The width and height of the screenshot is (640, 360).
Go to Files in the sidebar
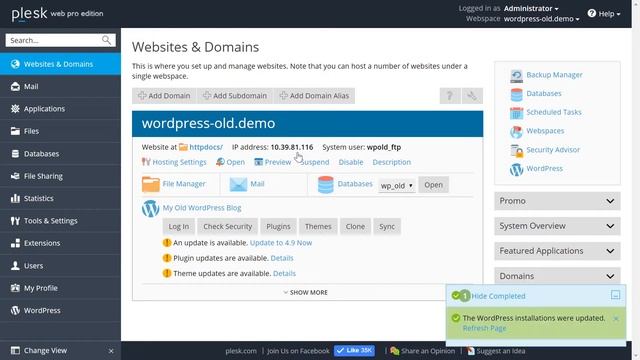(60, 131)
